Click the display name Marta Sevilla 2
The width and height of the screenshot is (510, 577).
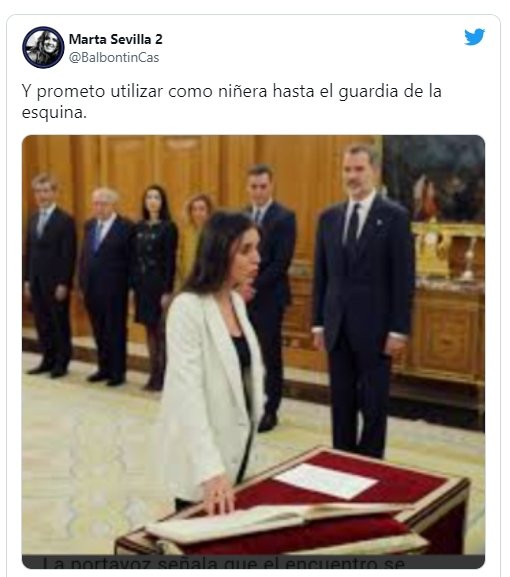point(116,39)
